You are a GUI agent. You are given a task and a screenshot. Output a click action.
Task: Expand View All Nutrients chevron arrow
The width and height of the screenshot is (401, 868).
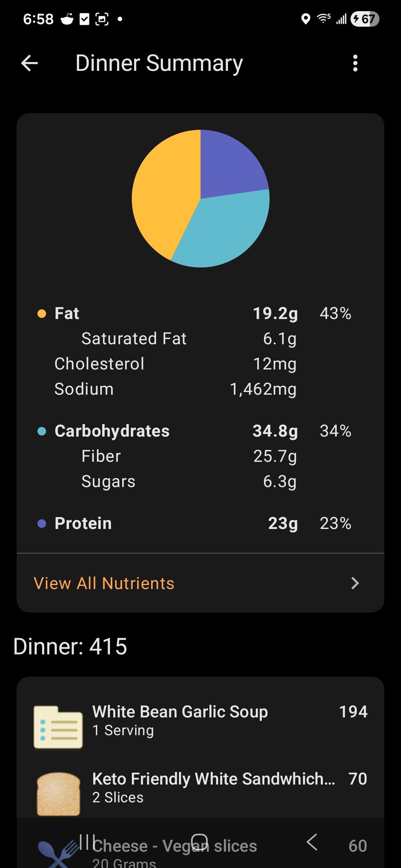click(355, 583)
